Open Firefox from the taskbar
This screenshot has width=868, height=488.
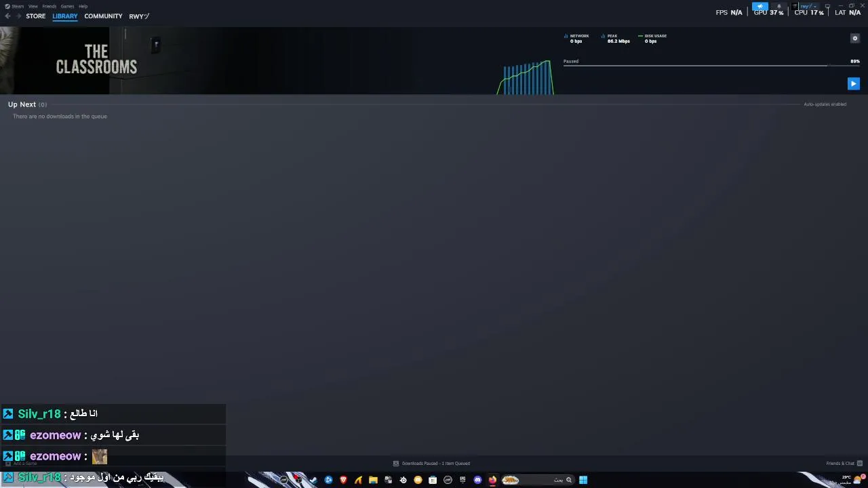click(492, 480)
